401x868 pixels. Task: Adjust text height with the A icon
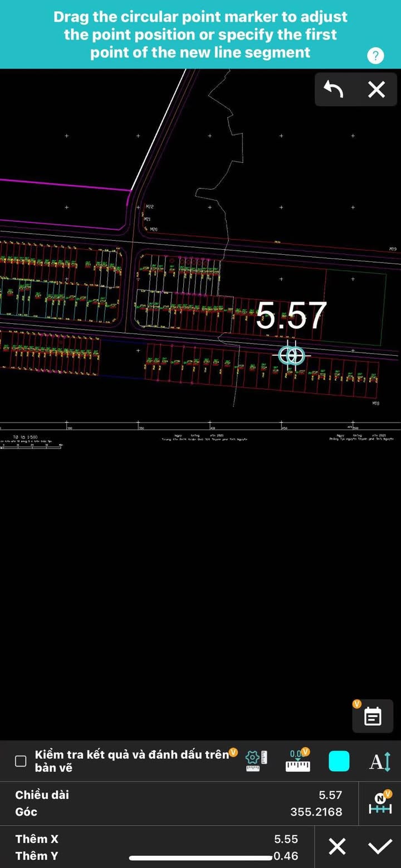[380, 761]
